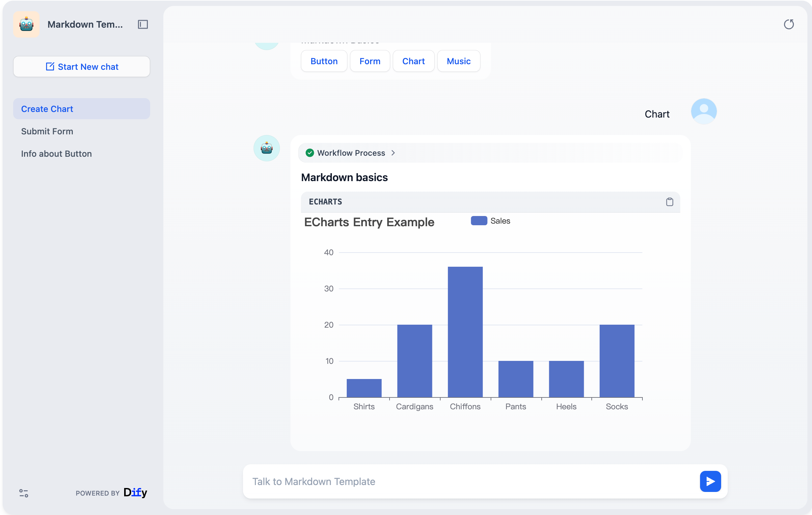The width and height of the screenshot is (812, 515).
Task: Click the user avatar beside Chart message
Action: [x=703, y=111]
